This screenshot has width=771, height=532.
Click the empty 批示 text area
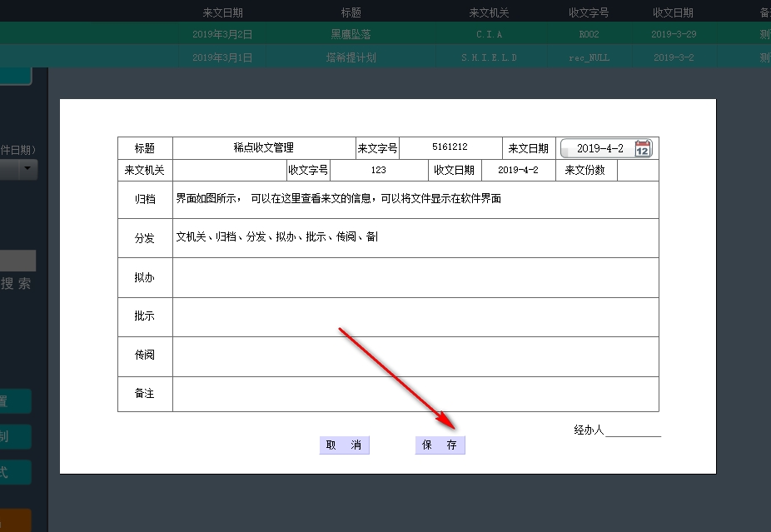[415, 316]
